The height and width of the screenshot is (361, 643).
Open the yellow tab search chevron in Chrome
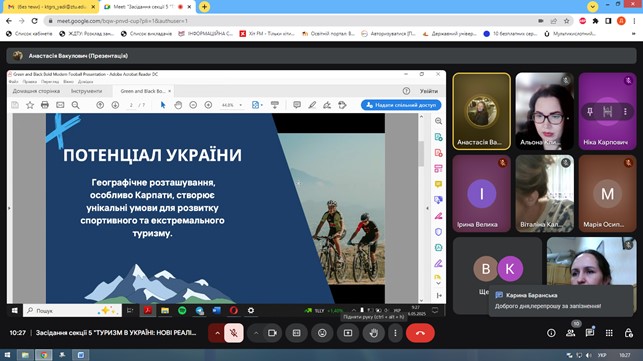(x=593, y=6)
